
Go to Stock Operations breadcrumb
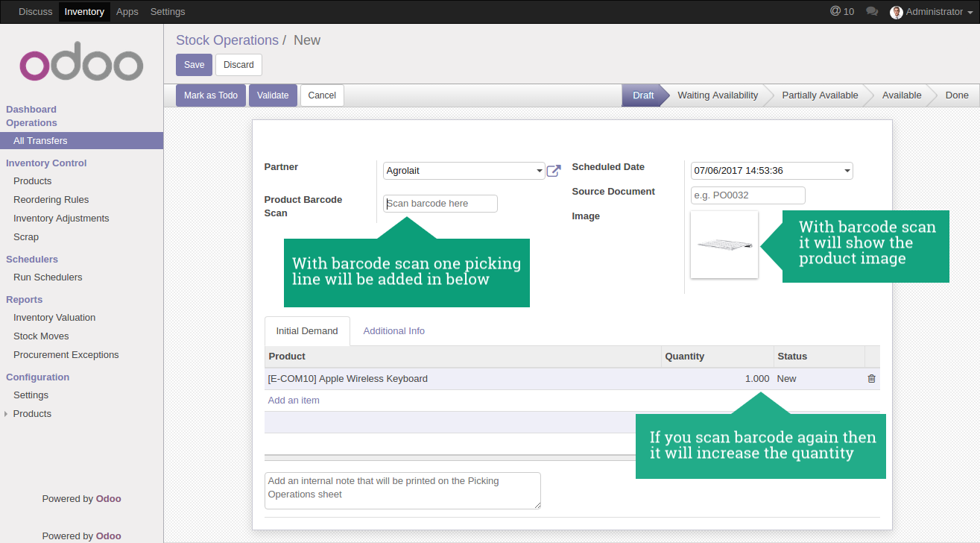pyautogui.click(x=227, y=40)
